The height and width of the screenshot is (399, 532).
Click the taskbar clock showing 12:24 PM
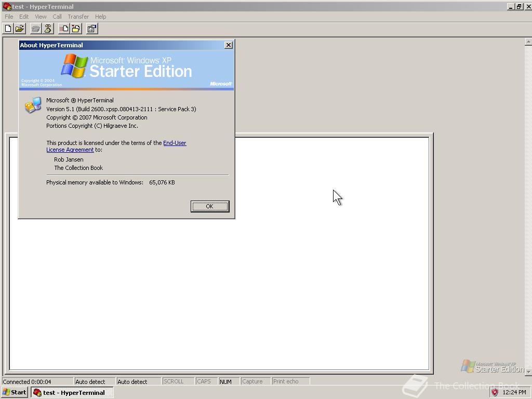(514, 393)
